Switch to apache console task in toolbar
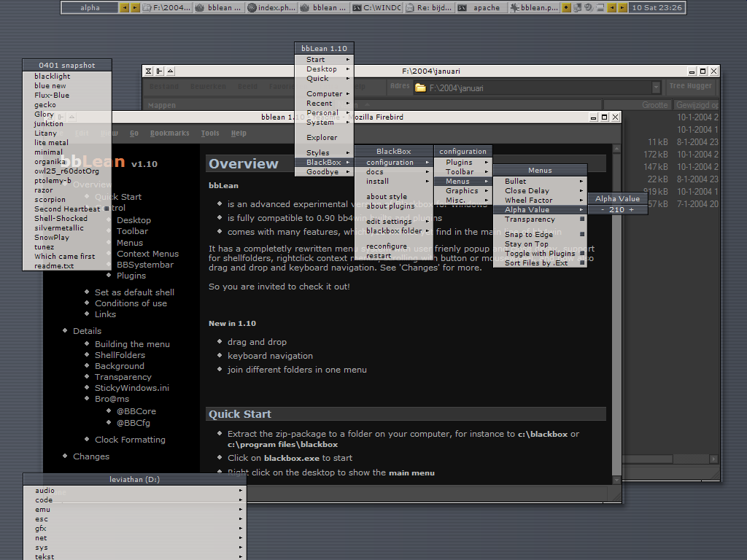747x560 pixels. tap(481, 7)
